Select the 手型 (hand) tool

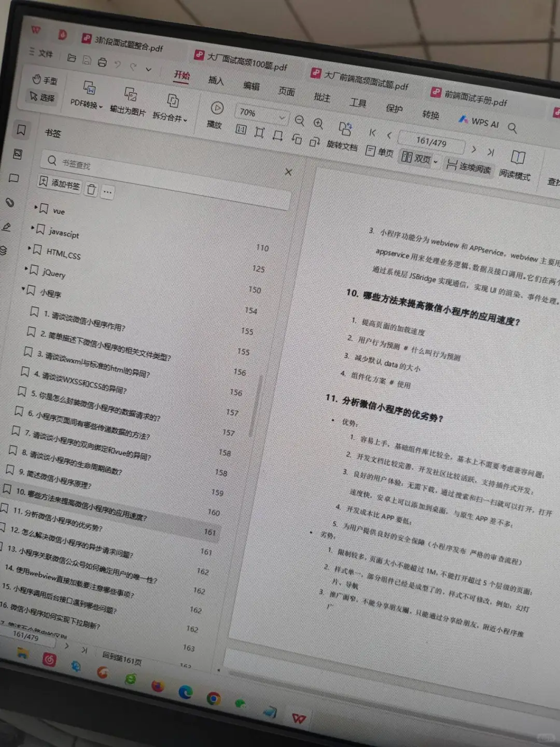[x=46, y=79]
